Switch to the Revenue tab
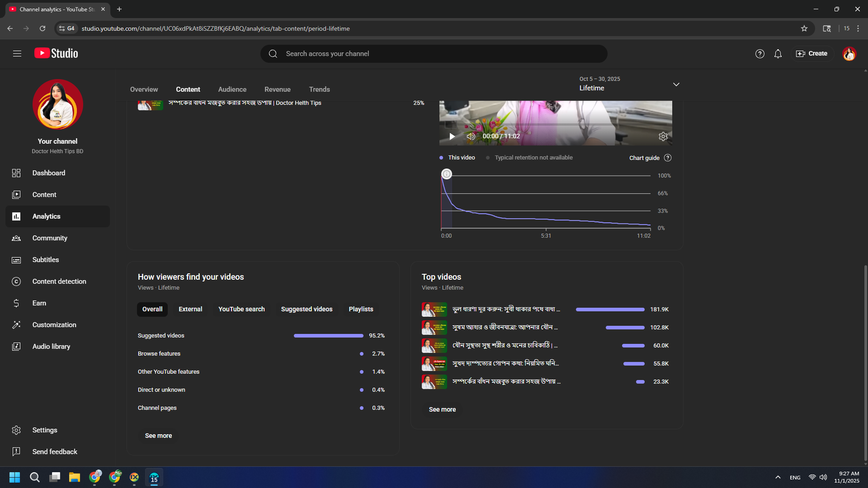Viewport: 868px width, 488px height. point(277,89)
